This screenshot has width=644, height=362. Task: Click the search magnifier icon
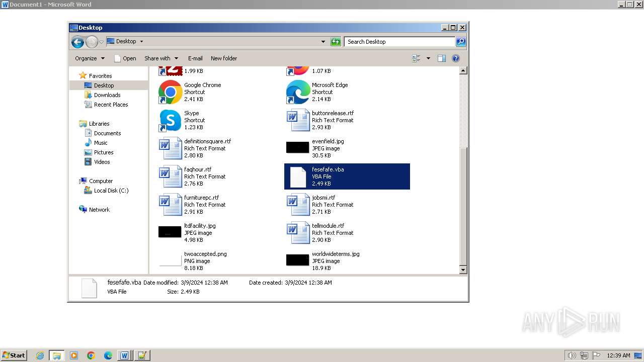[x=461, y=42]
